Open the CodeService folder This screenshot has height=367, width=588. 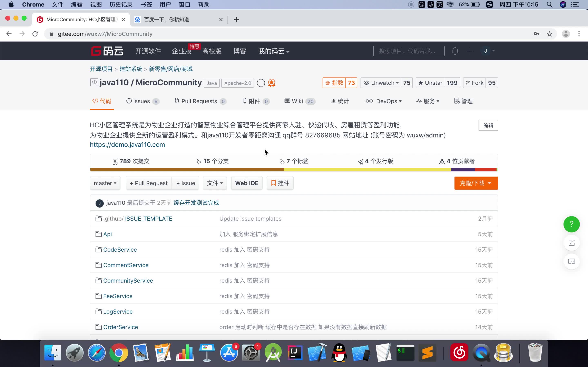pos(120,249)
